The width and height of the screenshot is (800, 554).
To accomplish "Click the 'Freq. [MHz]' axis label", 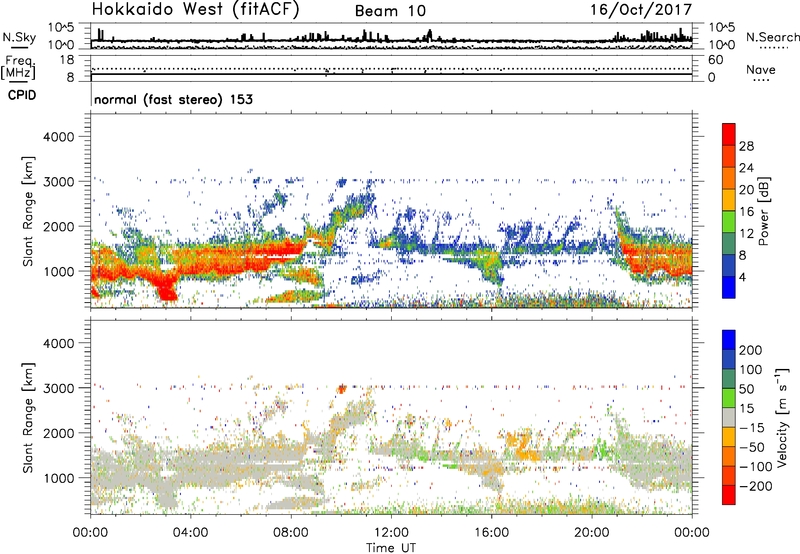I will tap(18, 68).
